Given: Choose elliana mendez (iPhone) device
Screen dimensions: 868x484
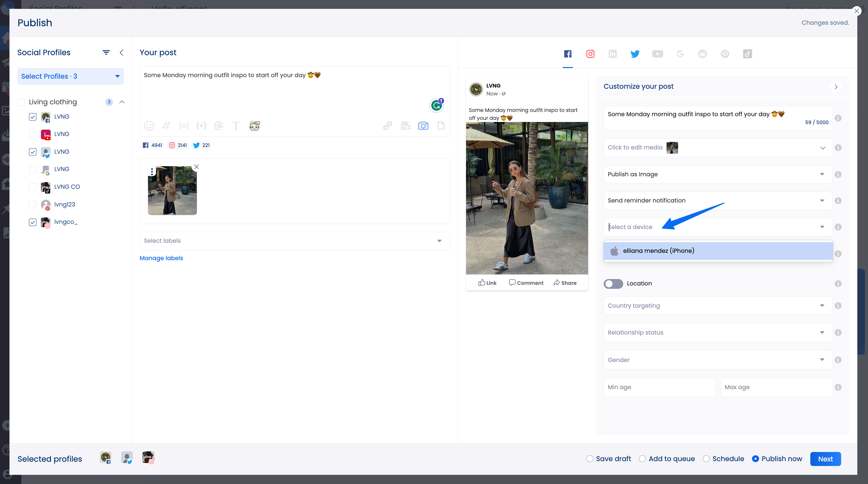Looking at the screenshot, I should point(718,251).
